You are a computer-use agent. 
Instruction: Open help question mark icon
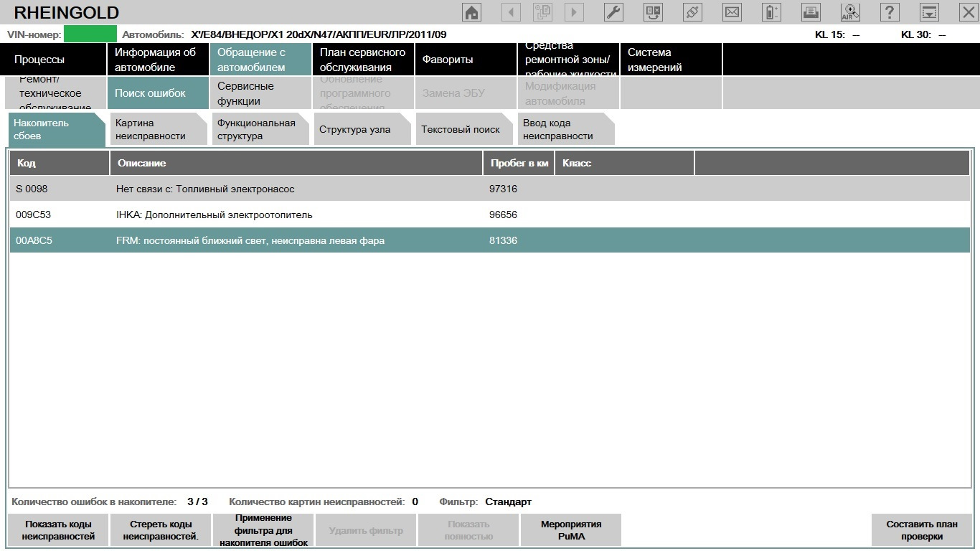point(890,11)
